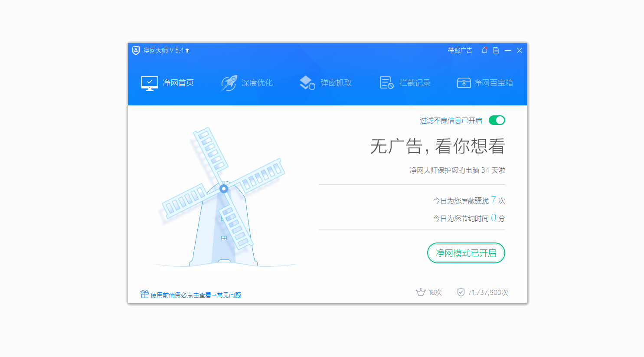This screenshot has width=644, height=357.
Task: Click the windmill illustration
Action: (223, 197)
